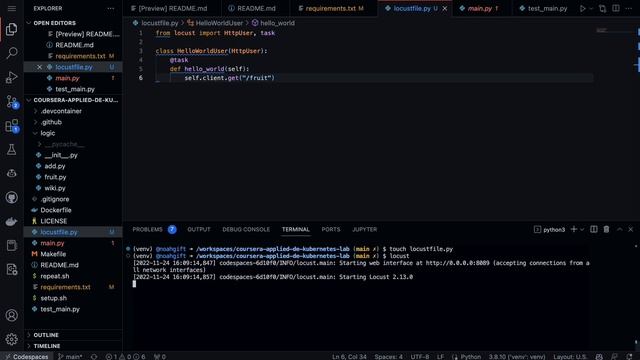Expand the .github folder
Image resolution: width=640 pixels, height=360 pixels.
click(51, 122)
